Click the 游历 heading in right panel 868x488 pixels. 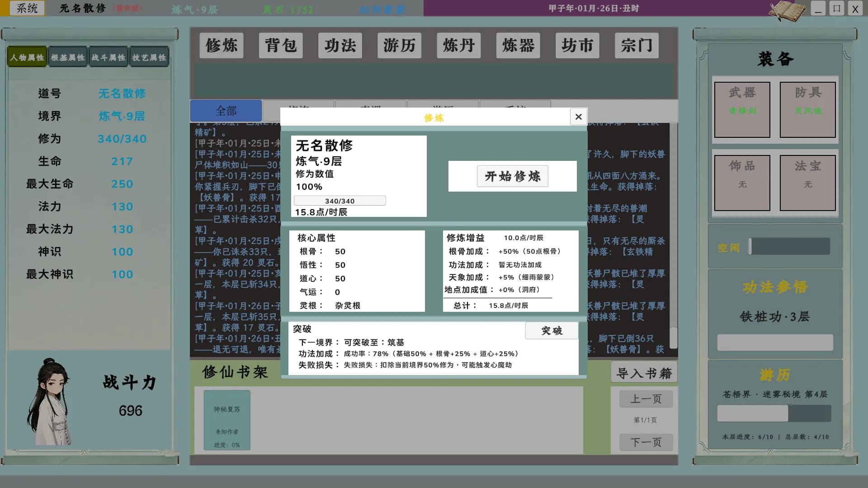point(775,375)
